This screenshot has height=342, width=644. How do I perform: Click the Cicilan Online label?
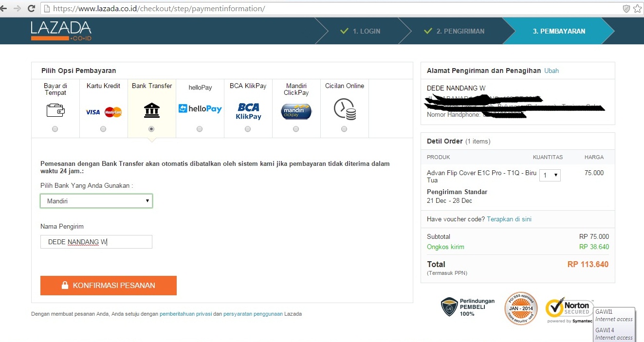pos(345,86)
